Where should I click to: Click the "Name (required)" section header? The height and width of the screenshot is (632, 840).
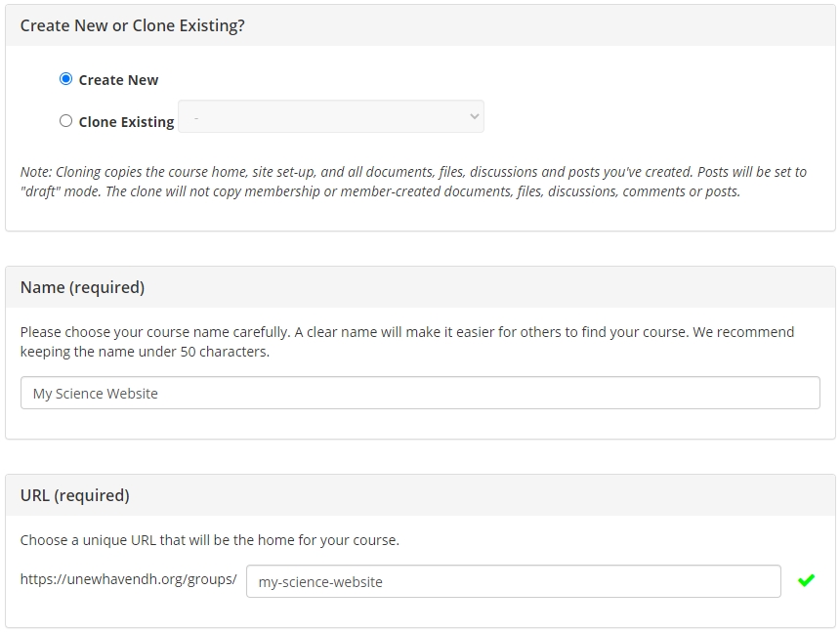(x=82, y=287)
